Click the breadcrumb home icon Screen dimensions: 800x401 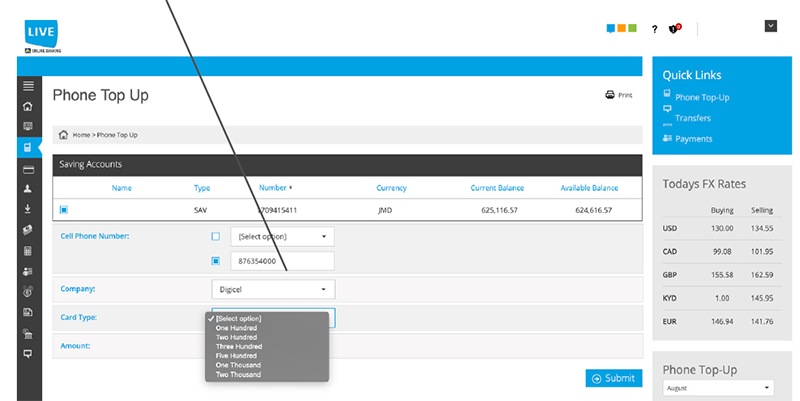point(63,135)
